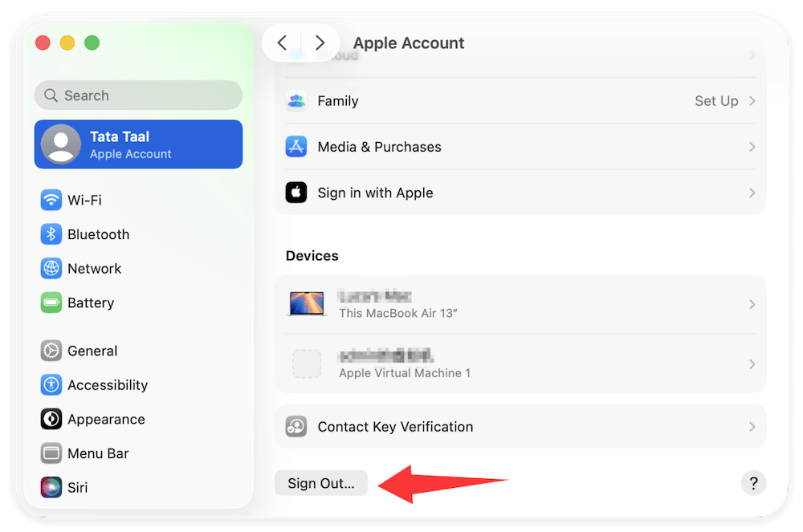Click the Sign Out button
This screenshot has height=532, width=803.
coord(320,484)
